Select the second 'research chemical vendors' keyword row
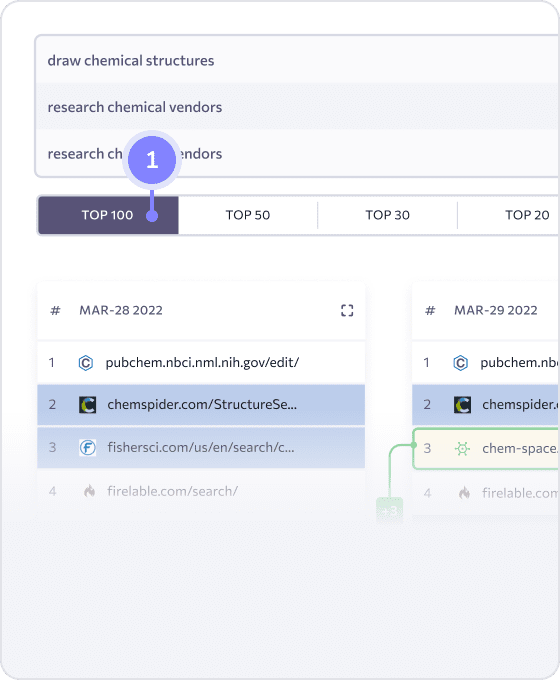 coord(297,154)
